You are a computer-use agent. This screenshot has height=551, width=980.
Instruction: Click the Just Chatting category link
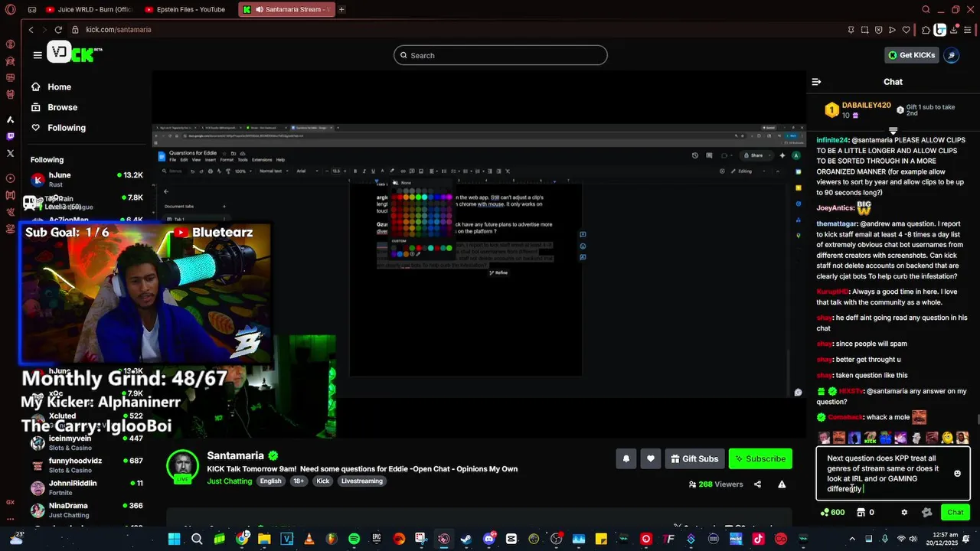(x=230, y=481)
